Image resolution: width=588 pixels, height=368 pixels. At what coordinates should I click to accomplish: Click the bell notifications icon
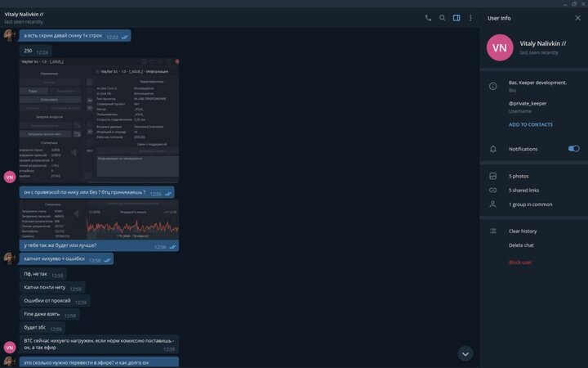tap(492, 149)
